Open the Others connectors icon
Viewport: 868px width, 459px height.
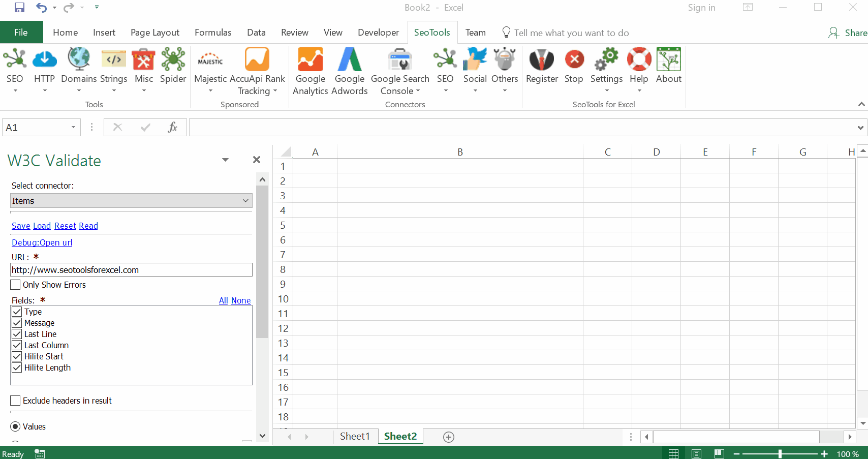click(505, 59)
